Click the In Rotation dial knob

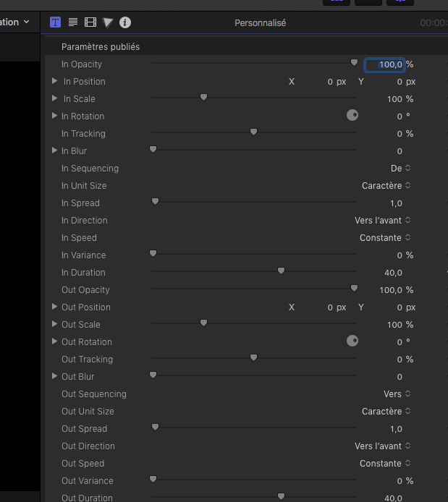(352, 116)
